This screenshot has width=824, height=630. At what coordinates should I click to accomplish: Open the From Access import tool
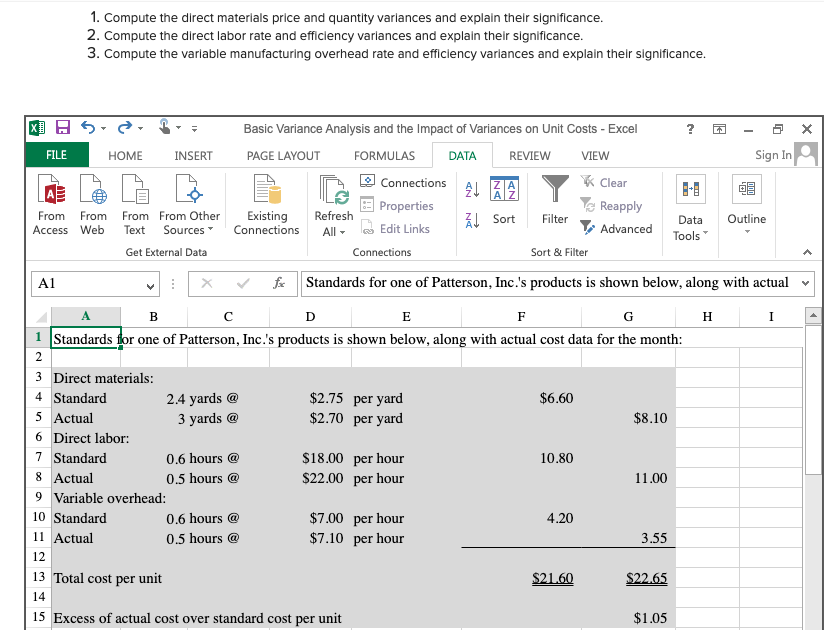[x=50, y=204]
